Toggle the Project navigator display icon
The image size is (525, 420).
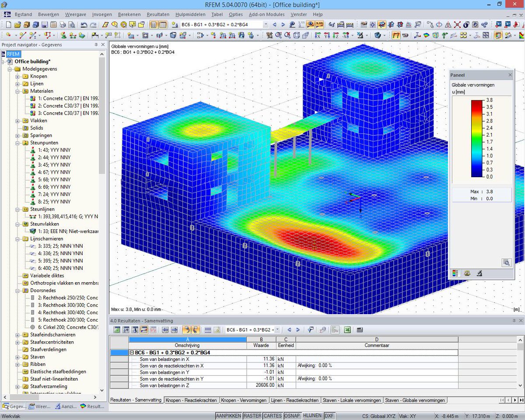click(x=154, y=25)
